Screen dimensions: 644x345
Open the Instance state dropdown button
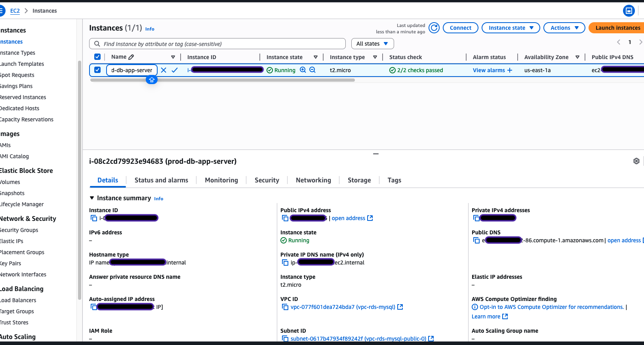[x=511, y=28]
